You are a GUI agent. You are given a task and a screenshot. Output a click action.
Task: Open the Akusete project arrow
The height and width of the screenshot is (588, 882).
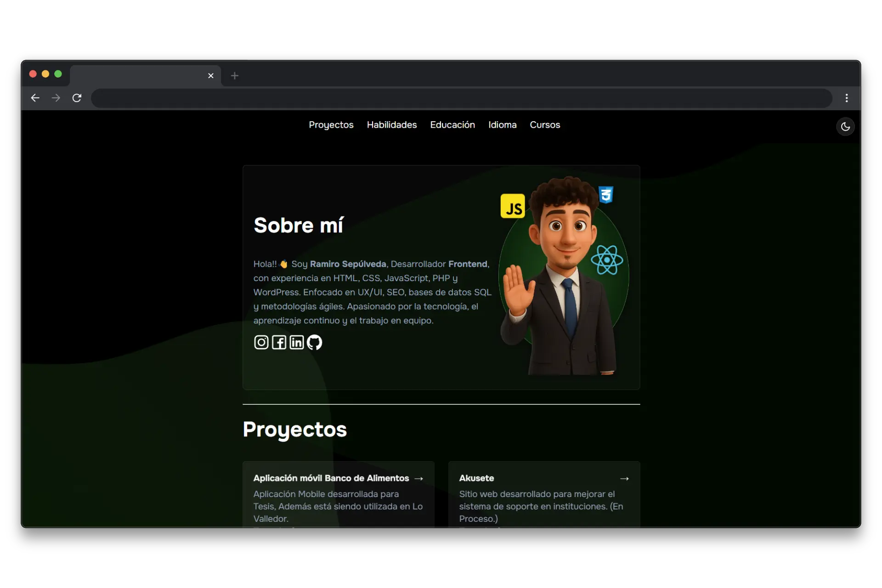click(624, 478)
